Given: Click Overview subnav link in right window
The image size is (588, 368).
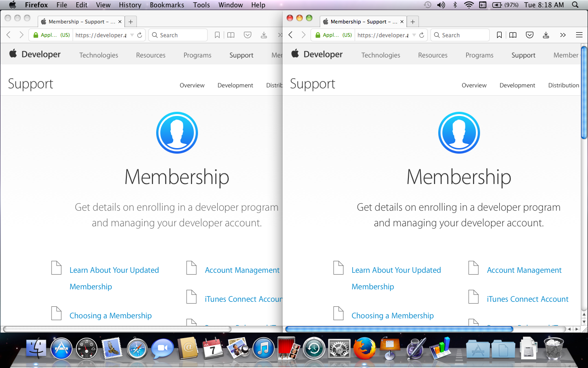Looking at the screenshot, I should (474, 85).
